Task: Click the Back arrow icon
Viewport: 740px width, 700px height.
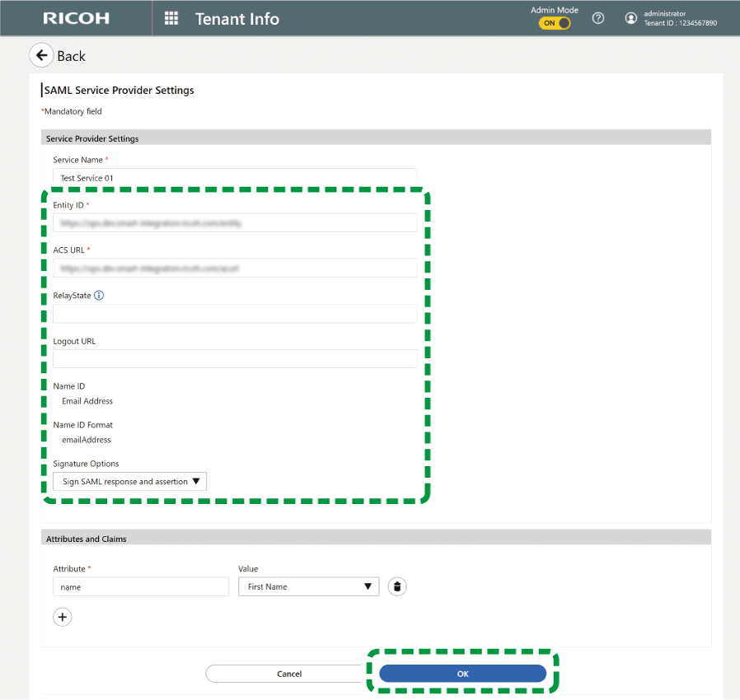Action: pyautogui.click(x=41, y=55)
